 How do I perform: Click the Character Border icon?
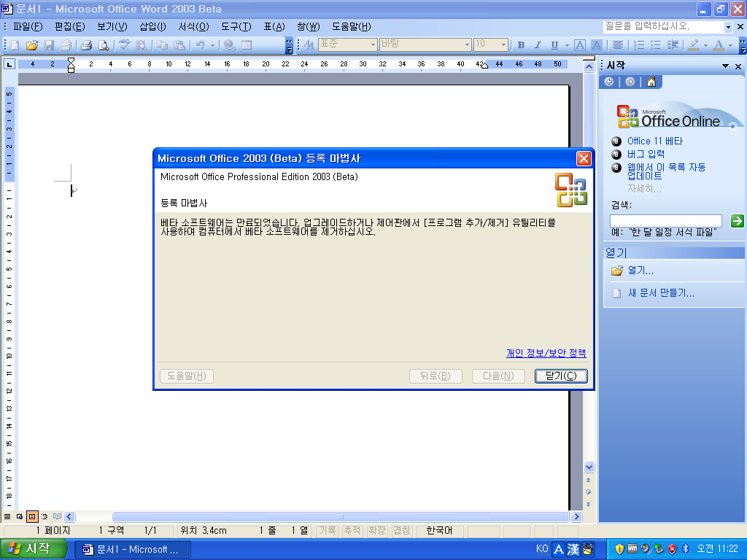coord(580,44)
